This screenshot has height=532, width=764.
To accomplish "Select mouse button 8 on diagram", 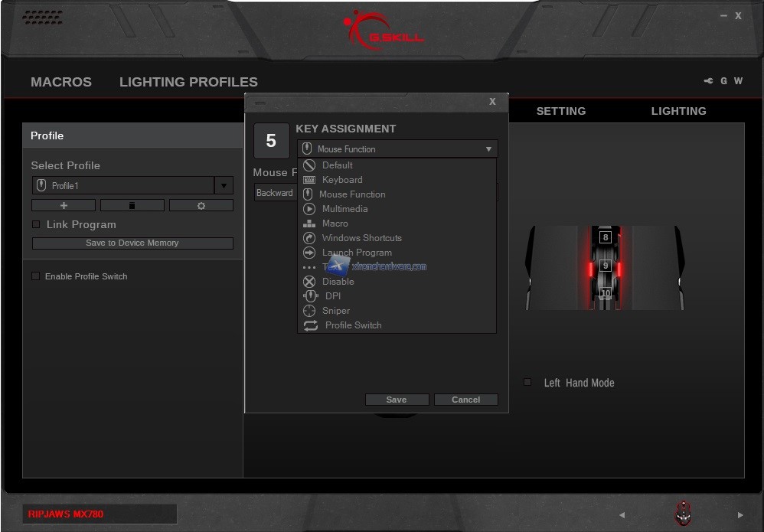I will pyautogui.click(x=606, y=237).
